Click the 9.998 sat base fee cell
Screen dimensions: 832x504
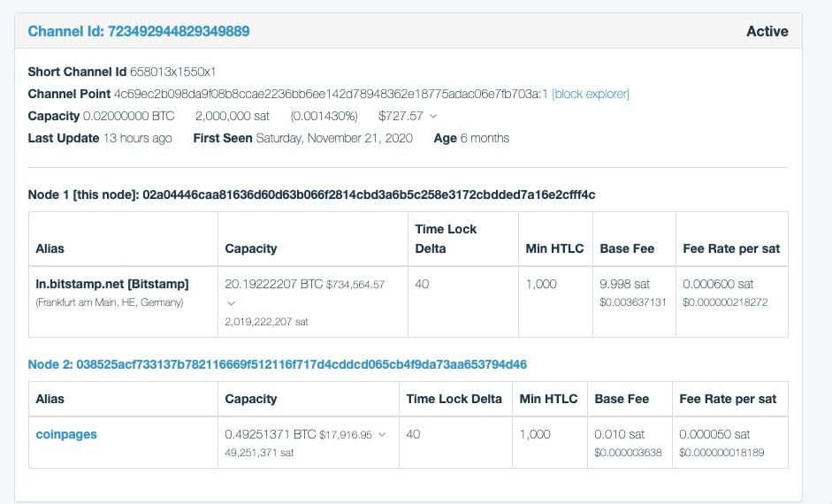click(x=624, y=284)
